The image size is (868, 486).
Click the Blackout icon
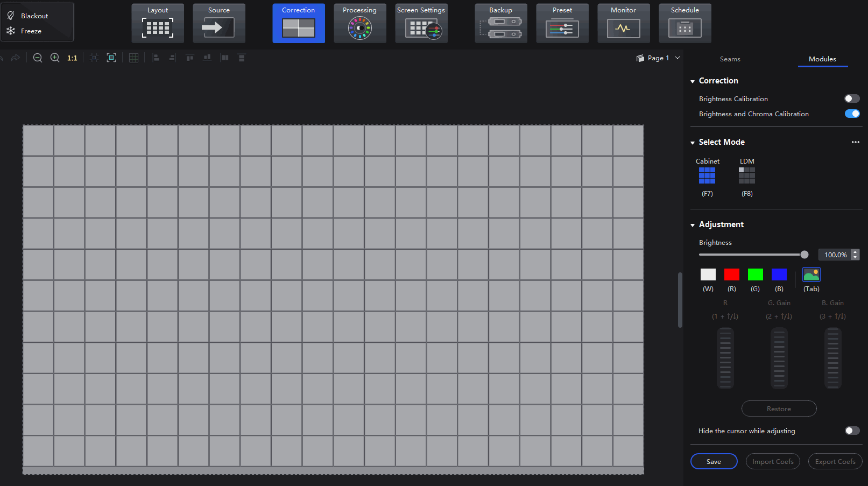[x=11, y=16]
